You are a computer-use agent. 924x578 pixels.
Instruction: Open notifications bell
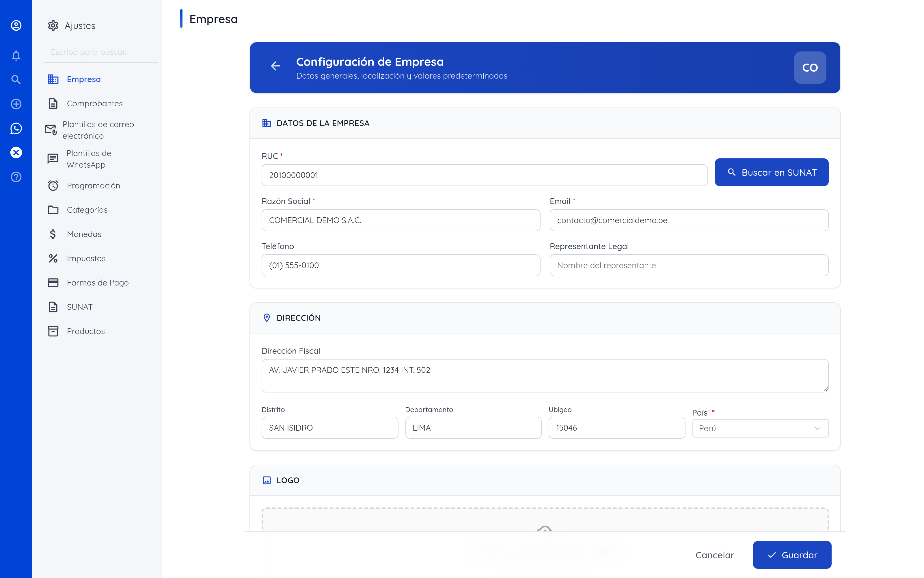coord(16,56)
